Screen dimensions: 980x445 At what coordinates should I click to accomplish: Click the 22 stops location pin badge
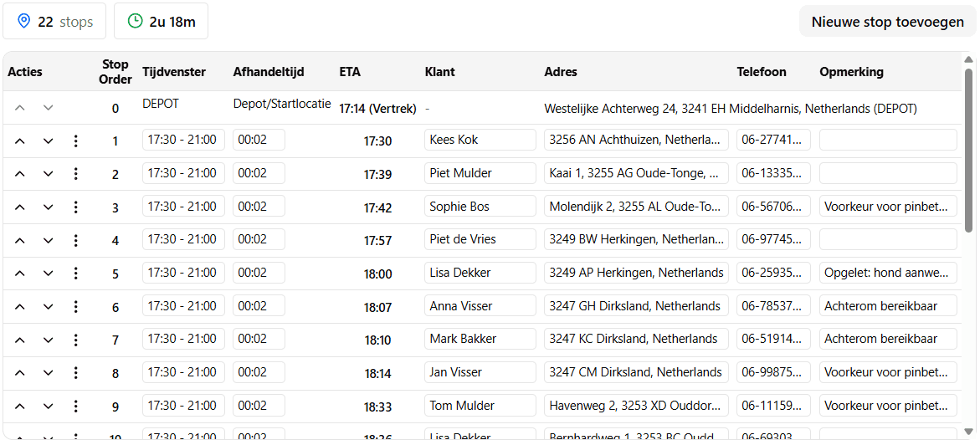(x=54, y=22)
